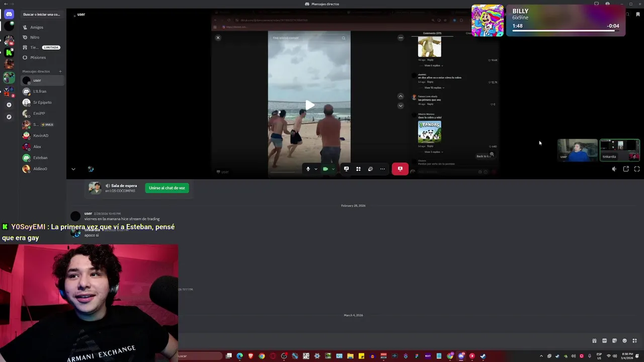
Task: Click the PANDAS sticker in comments
Action: click(x=430, y=132)
